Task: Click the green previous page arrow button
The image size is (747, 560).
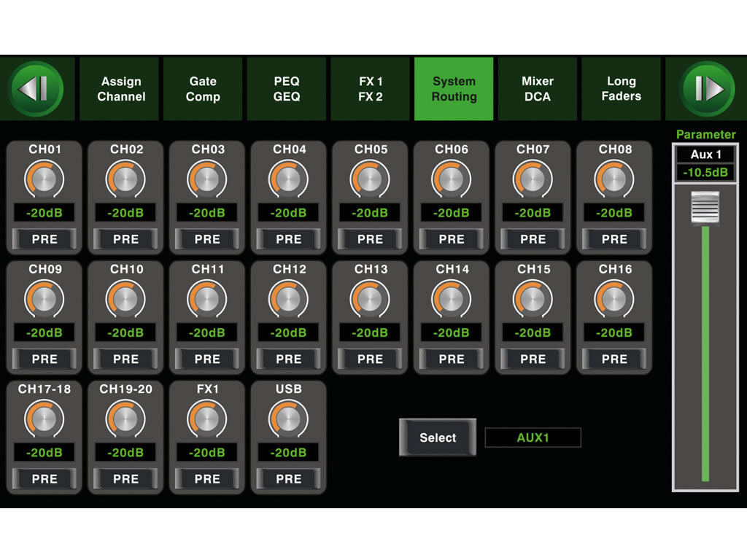Action: (36, 89)
